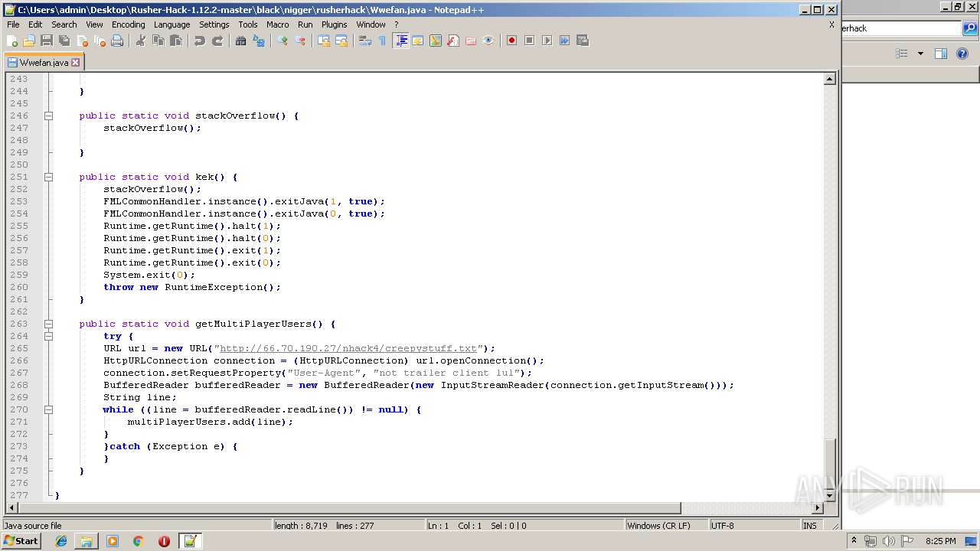
Task: Run macro multiple times icon
Action: coord(564,41)
